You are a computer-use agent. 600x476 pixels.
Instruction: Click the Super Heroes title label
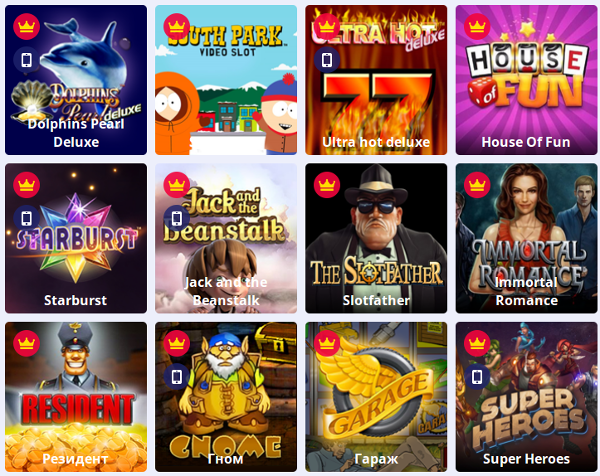(526, 459)
